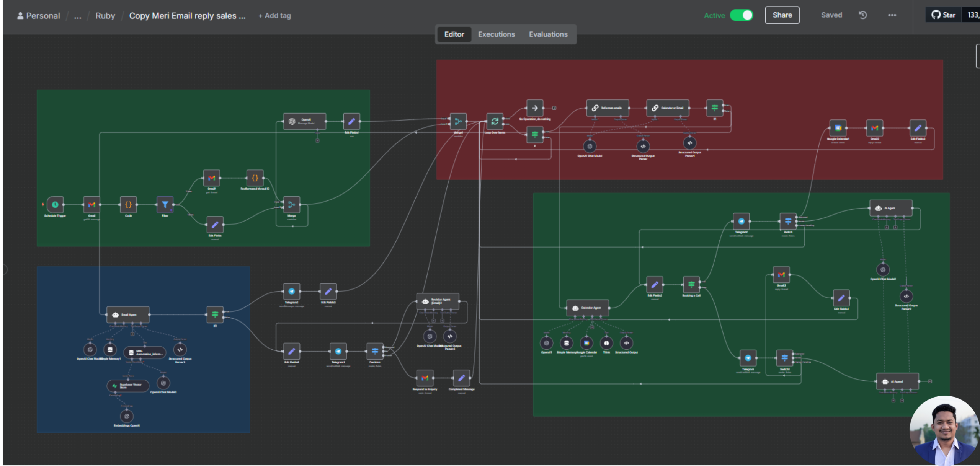This screenshot has width=980, height=466.
Task: Select the Supabase Vector Store node
Action: tap(128, 386)
